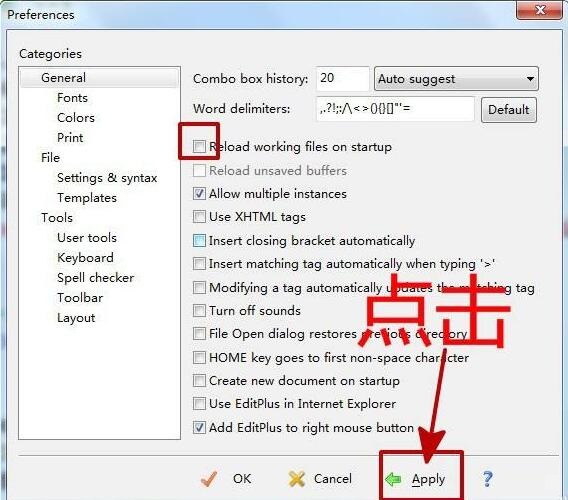The width and height of the screenshot is (568, 500).
Task: Enable Insert matching tag automatically checkbox
Action: [x=199, y=264]
